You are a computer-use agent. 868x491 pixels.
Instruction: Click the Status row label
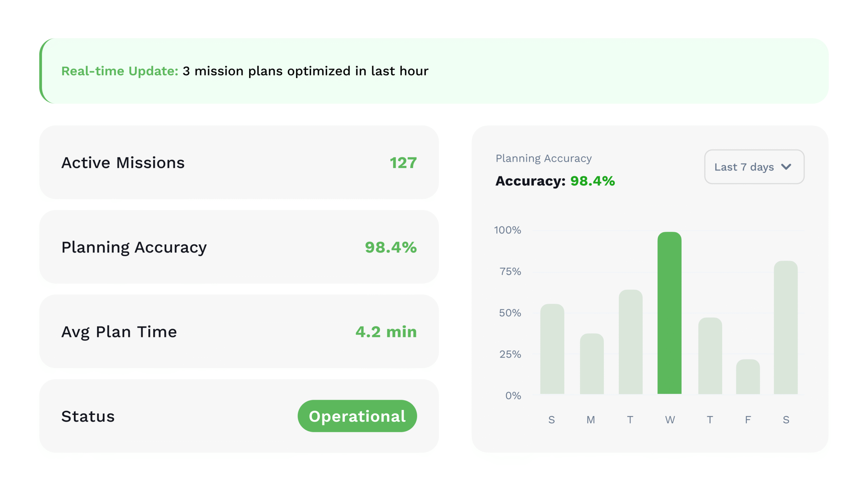tap(88, 416)
